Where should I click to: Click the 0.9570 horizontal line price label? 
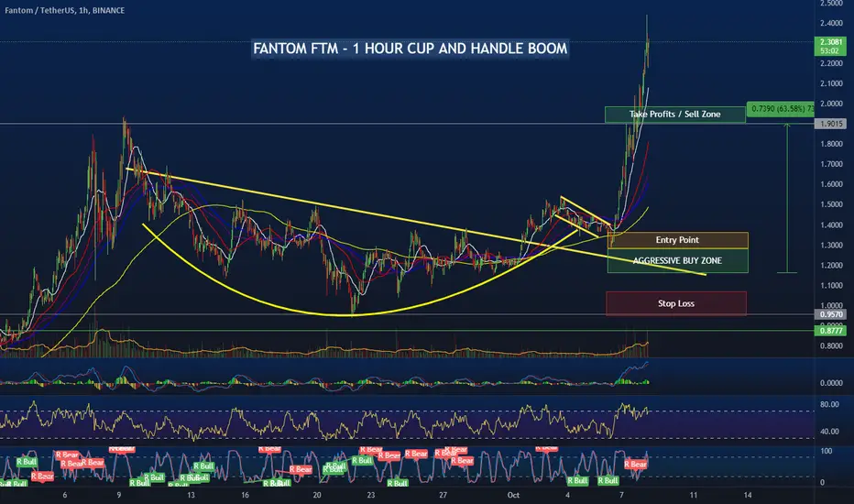[830, 314]
